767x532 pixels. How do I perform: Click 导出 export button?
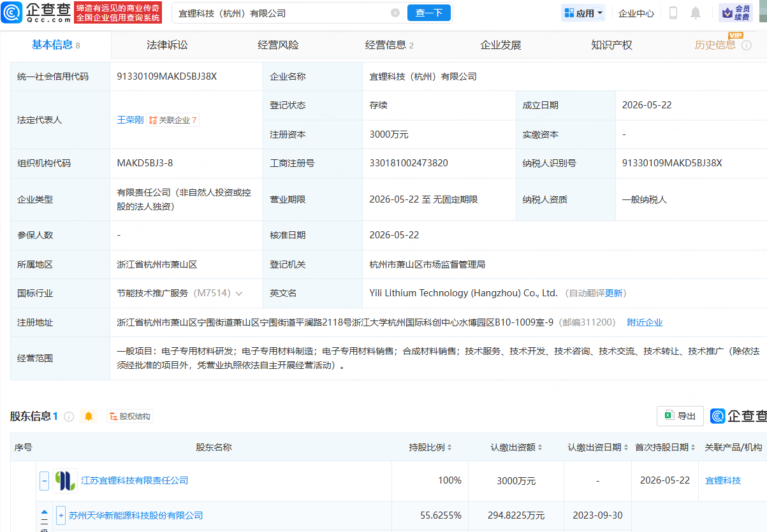pos(680,416)
